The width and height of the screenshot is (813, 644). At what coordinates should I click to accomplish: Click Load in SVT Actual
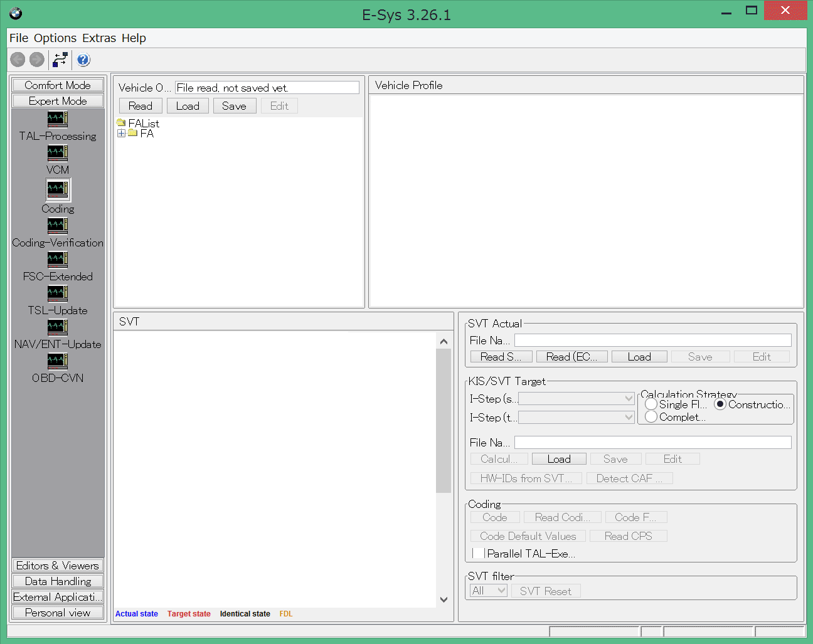tap(639, 357)
